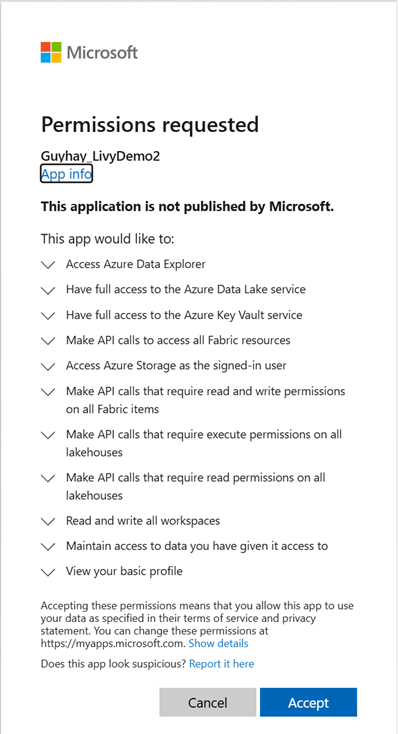Expand the access all Fabric resources chevron
The width and height of the screenshot is (399, 734).
point(48,341)
